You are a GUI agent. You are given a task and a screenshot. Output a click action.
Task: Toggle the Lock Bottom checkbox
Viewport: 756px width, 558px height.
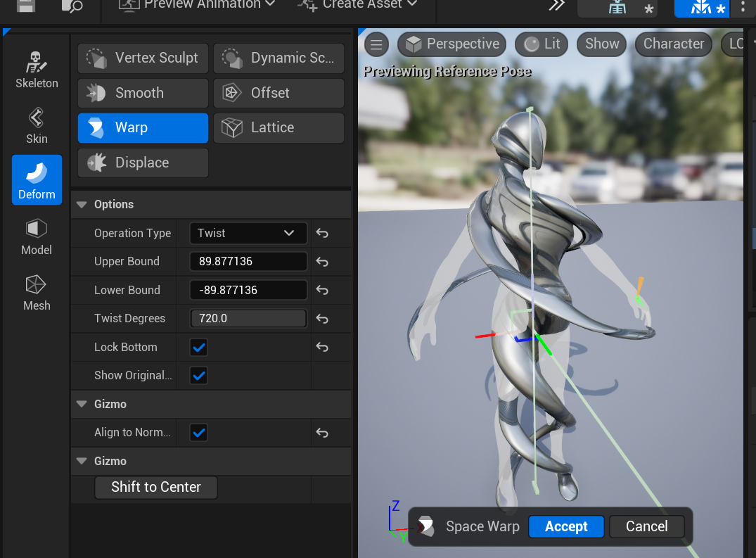pyautogui.click(x=198, y=347)
